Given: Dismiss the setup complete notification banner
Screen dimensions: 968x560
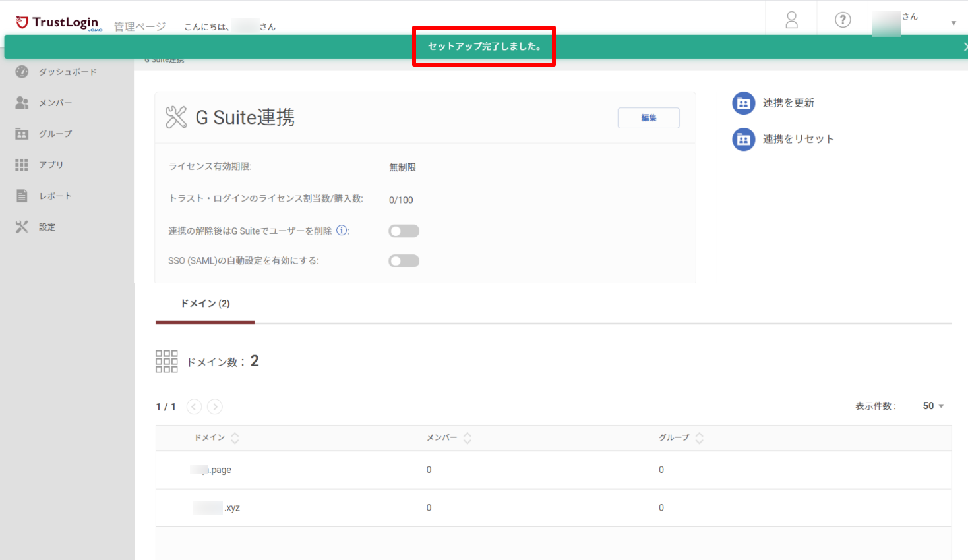Looking at the screenshot, I should tap(965, 47).
